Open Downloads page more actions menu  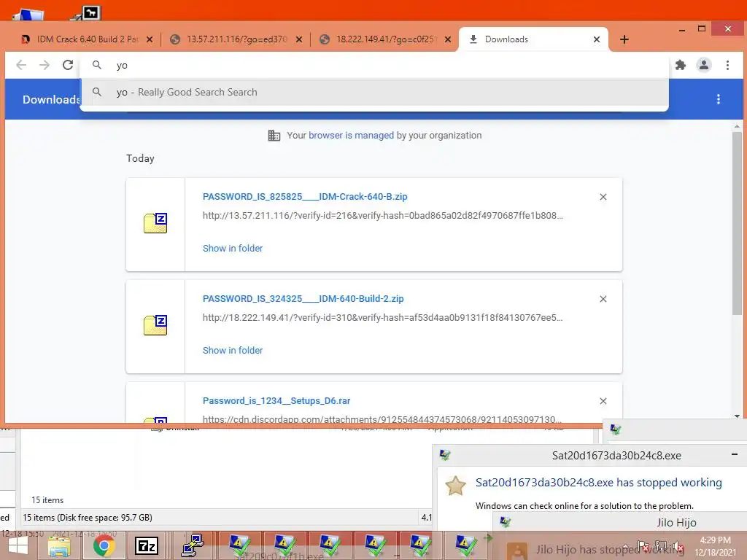pyautogui.click(x=719, y=99)
